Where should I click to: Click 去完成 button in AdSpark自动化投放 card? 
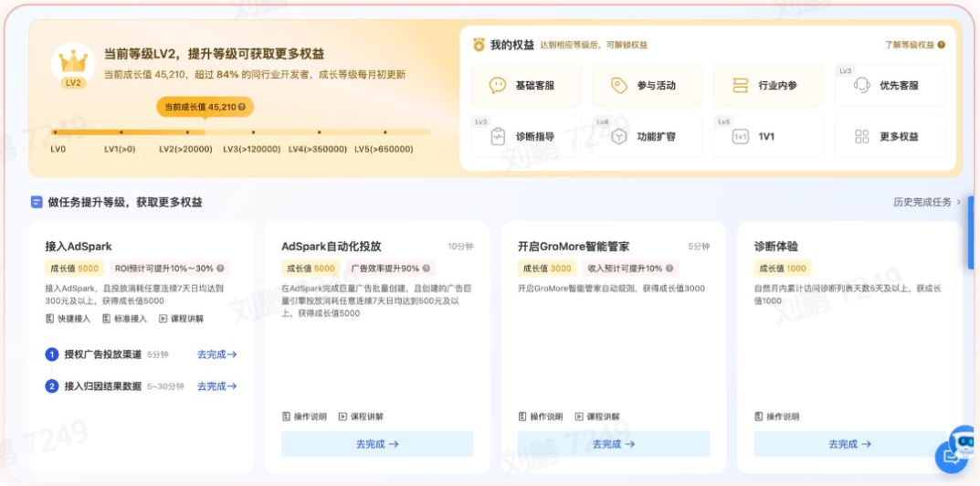click(377, 444)
